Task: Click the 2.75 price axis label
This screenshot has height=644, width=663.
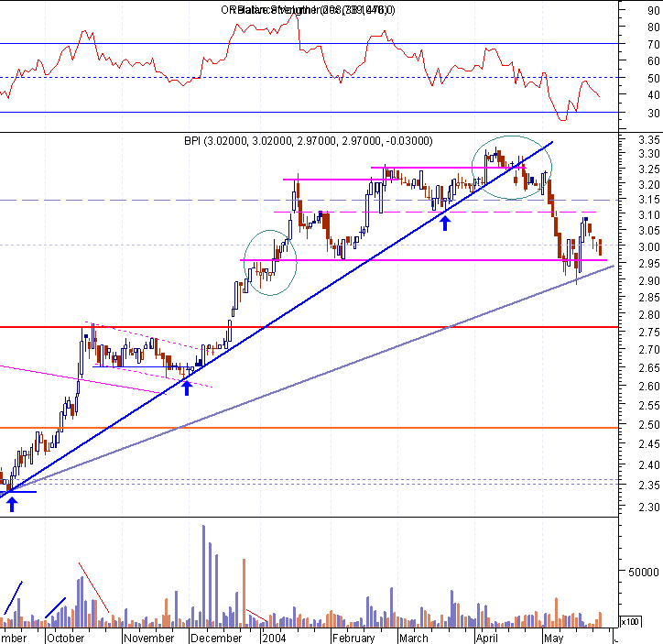Action: tap(649, 332)
